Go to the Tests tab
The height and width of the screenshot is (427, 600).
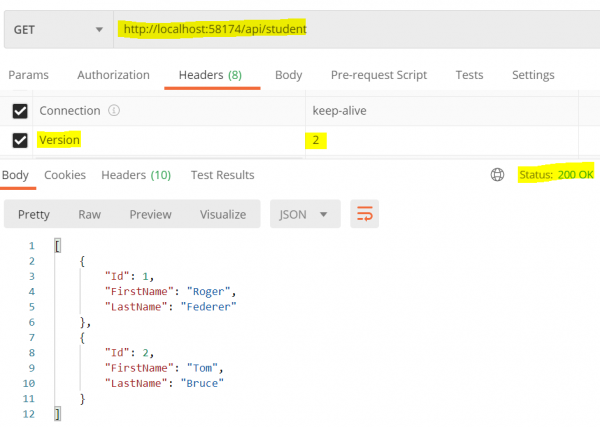point(469,75)
